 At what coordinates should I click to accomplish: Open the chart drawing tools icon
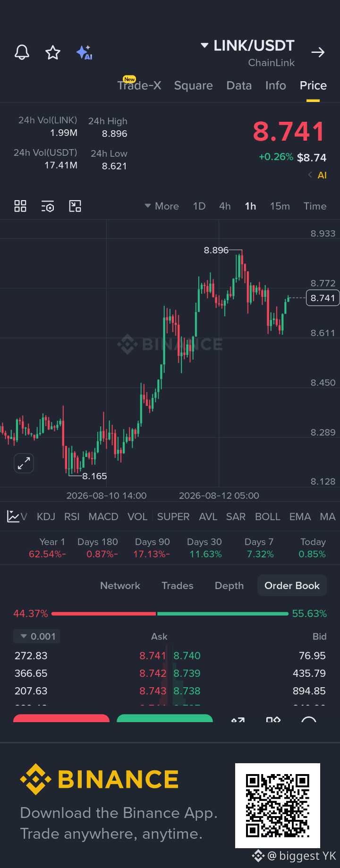coord(75,206)
